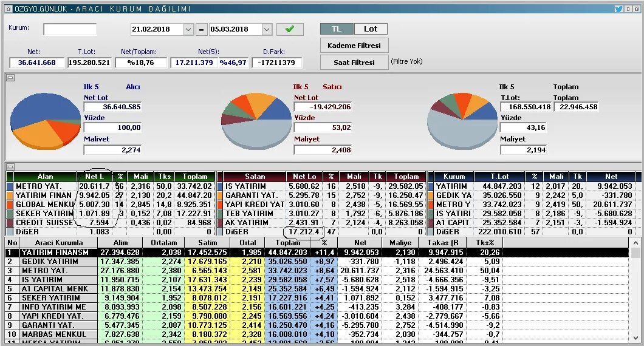Screen dimensions: 644x346
Task: Click orange swatch next to GLOBAL MENKU buyer
Action: click(x=10, y=205)
